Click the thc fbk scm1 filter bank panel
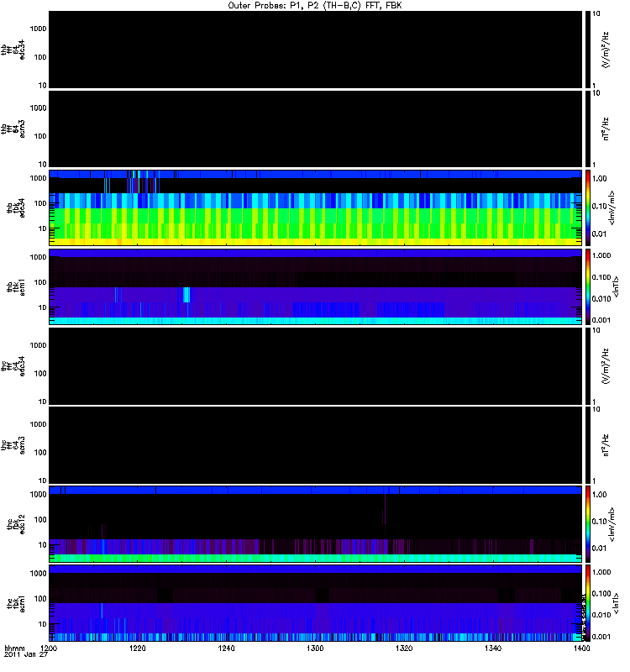Screen dimensions: 630x672 click(x=315, y=603)
